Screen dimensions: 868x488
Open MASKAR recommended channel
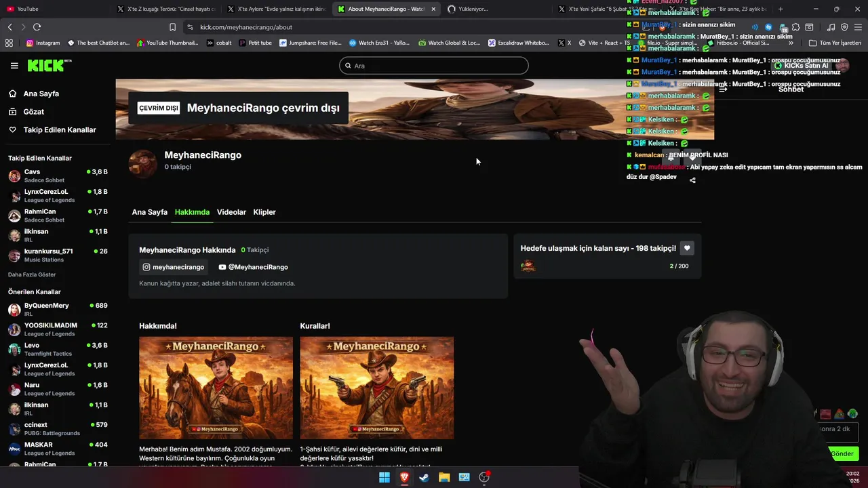[58, 449]
